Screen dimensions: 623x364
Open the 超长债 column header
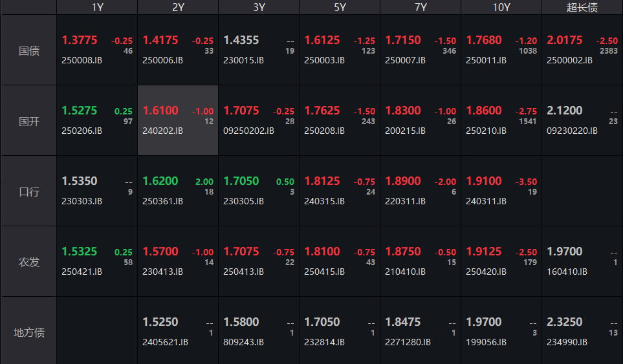click(x=582, y=7)
